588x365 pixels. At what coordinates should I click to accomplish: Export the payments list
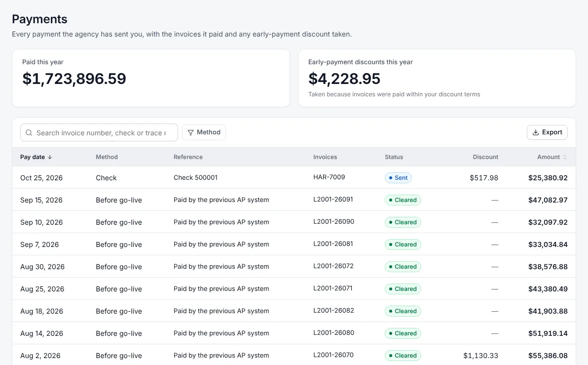[547, 132]
